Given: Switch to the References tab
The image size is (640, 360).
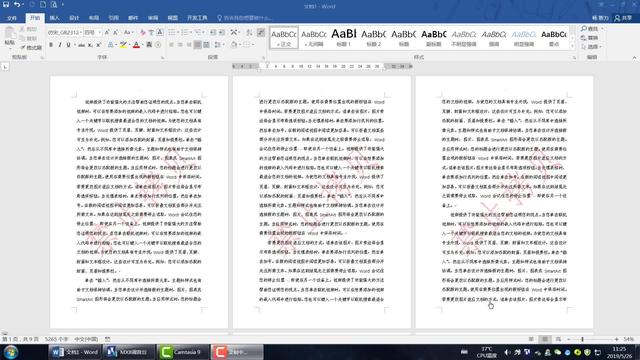Looking at the screenshot, I should pyautogui.click(x=113, y=18).
